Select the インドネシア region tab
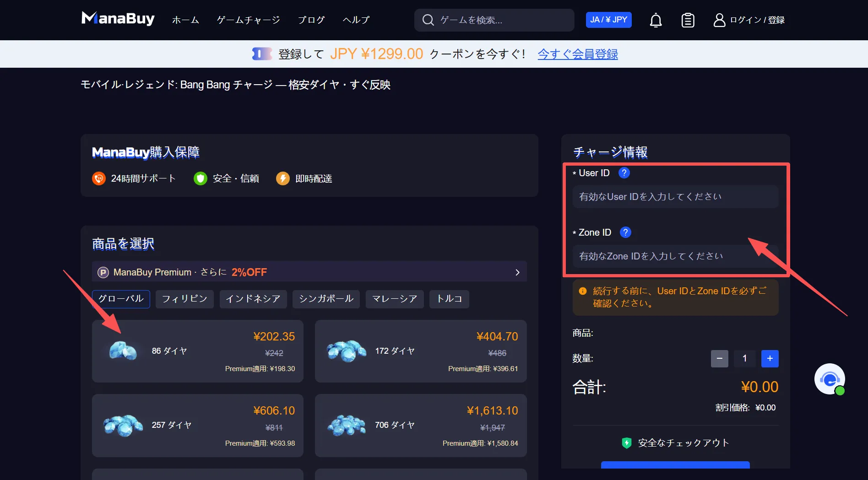 click(253, 299)
